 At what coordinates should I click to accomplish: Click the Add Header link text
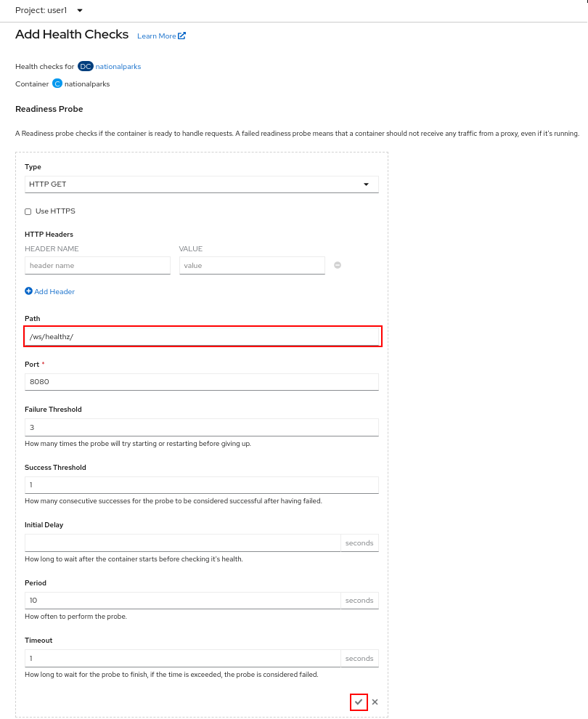(x=54, y=291)
